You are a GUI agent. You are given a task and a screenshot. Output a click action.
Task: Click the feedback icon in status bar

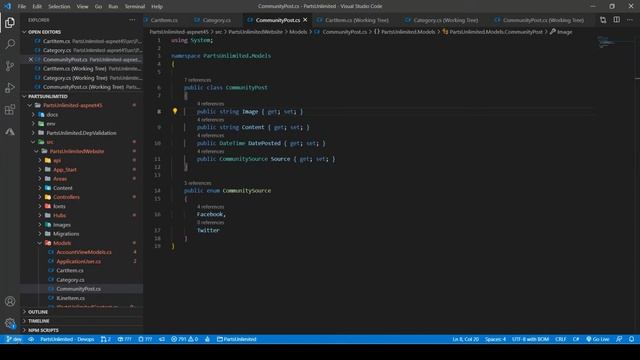[x=619, y=339]
